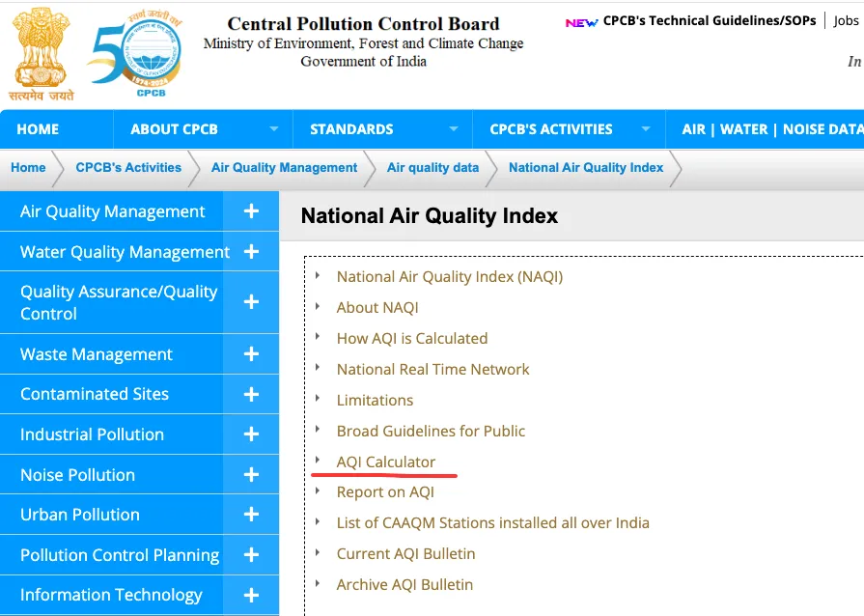Go to Air Quality Management breadcrumb
864x616 pixels.
pos(285,167)
